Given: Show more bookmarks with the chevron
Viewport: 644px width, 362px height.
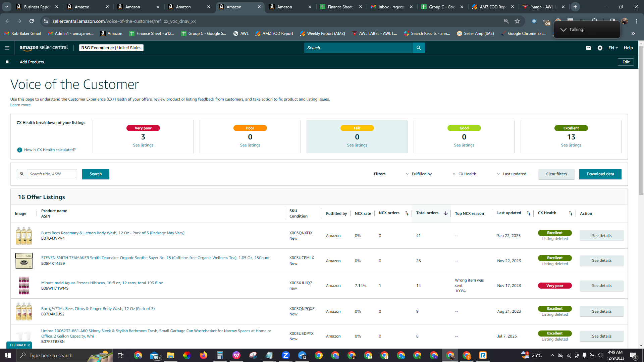Looking at the screenshot, I should tap(633, 34).
